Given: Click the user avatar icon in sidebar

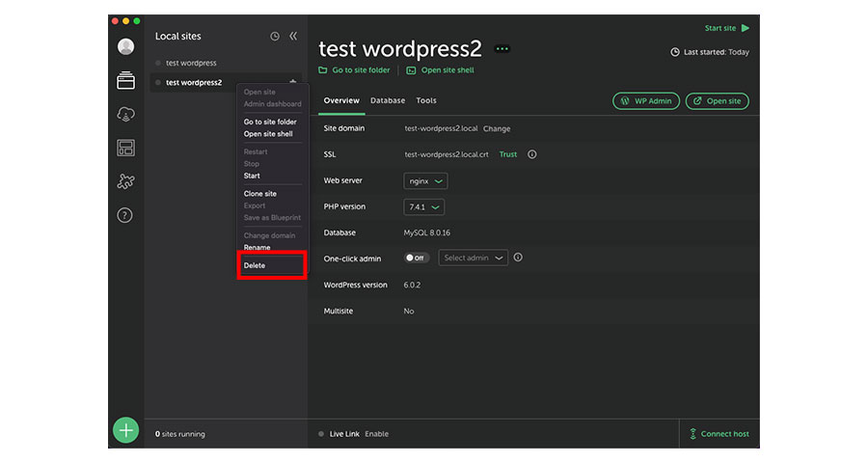Looking at the screenshot, I should point(125,46).
